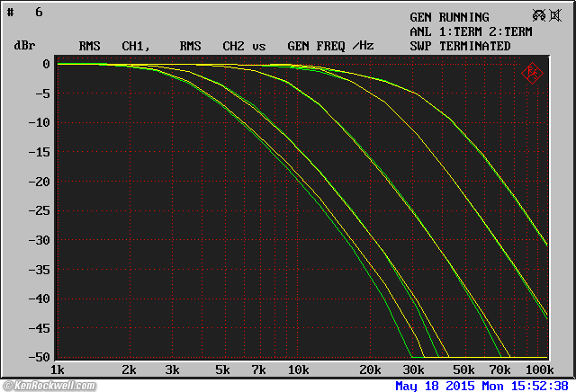
Task: Click the GEN FREQ /Hz axis label
Action: [330, 46]
